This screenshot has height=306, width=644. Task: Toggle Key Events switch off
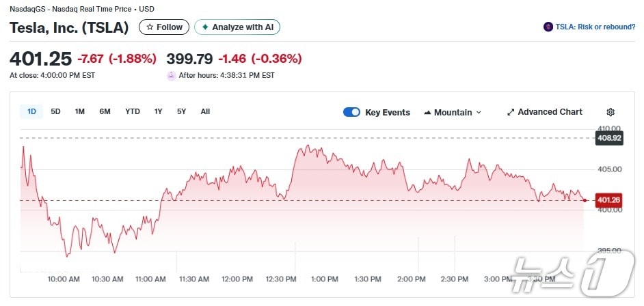tap(351, 112)
